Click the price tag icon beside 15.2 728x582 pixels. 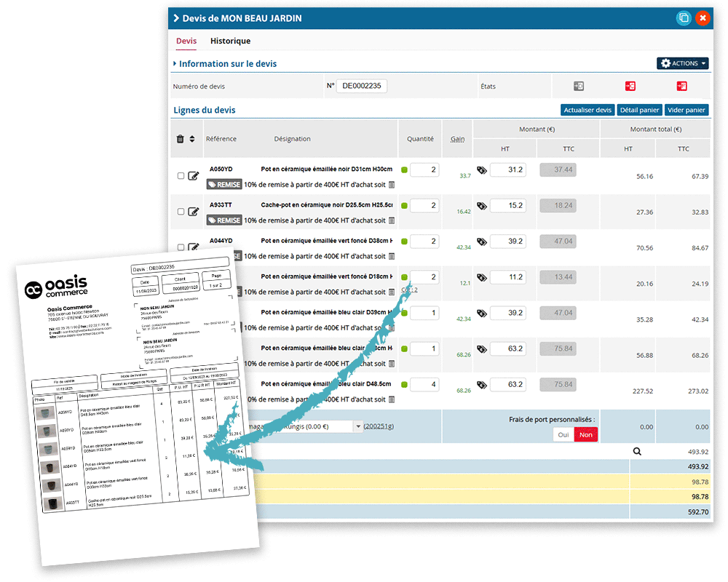(x=482, y=206)
